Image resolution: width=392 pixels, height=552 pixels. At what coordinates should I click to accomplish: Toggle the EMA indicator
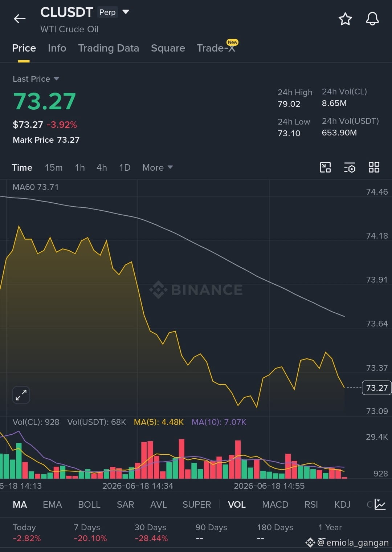click(52, 504)
